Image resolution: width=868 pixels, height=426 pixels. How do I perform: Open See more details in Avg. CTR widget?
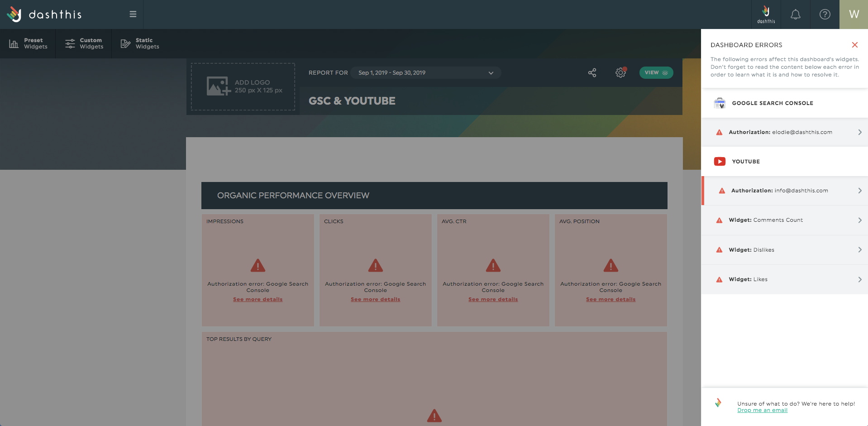pyautogui.click(x=493, y=299)
